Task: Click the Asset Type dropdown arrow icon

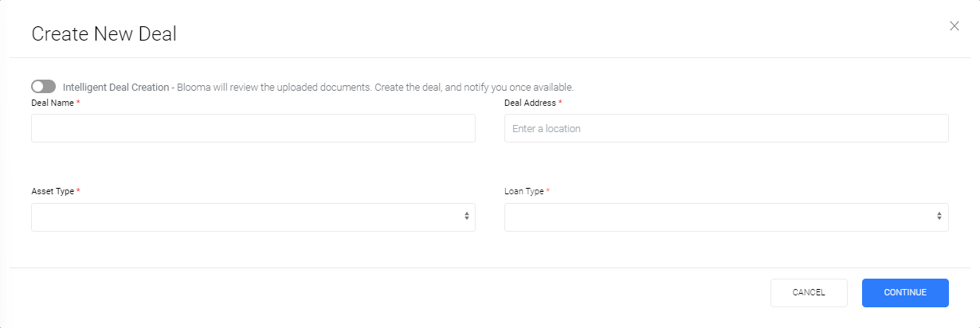Action: pyautogui.click(x=467, y=217)
